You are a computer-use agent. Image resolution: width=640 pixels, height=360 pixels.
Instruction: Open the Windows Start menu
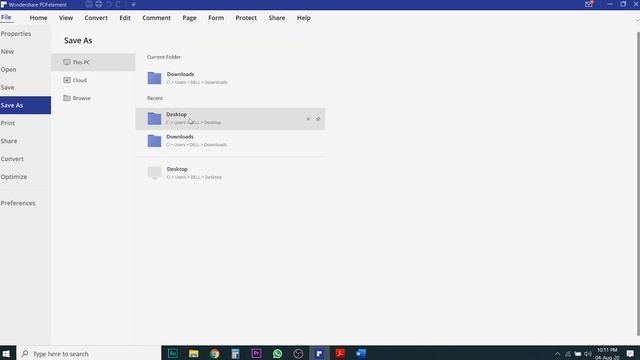[x=7, y=353]
